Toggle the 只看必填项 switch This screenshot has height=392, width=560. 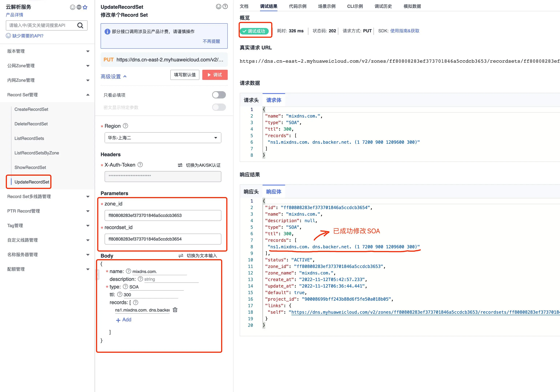tap(219, 95)
